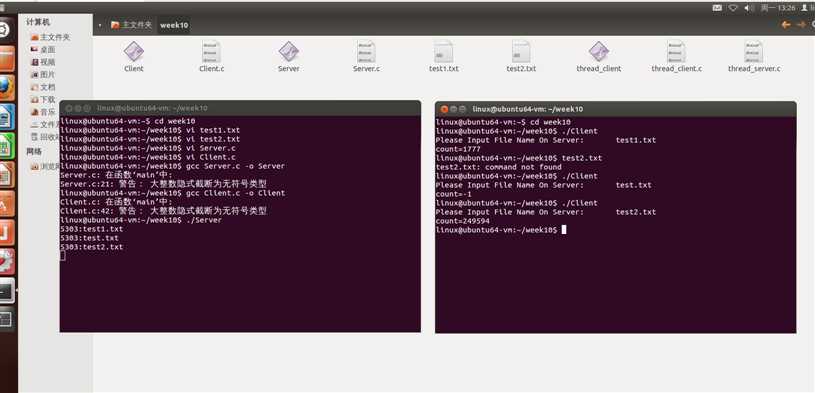Image resolution: width=815 pixels, height=393 pixels.
Task: Click the './Server' command line
Action: pos(141,220)
